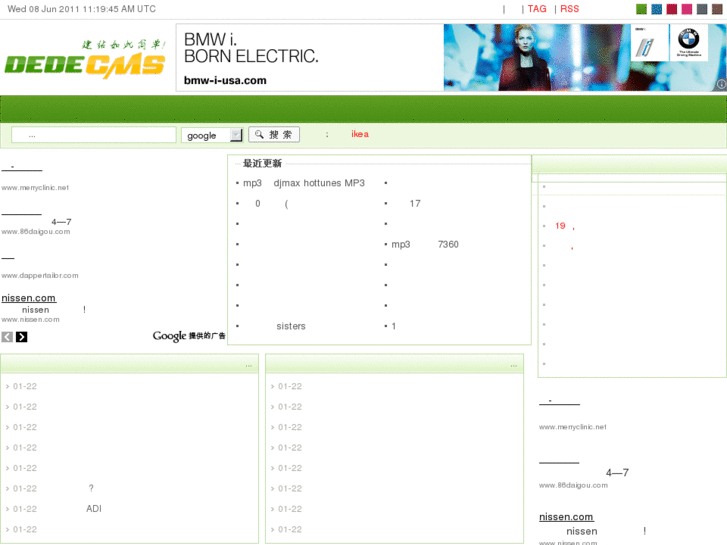The width and height of the screenshot is (727, 545).
Task: Open the www.86daigou.com ad in right column
Action: coord(573,485)
